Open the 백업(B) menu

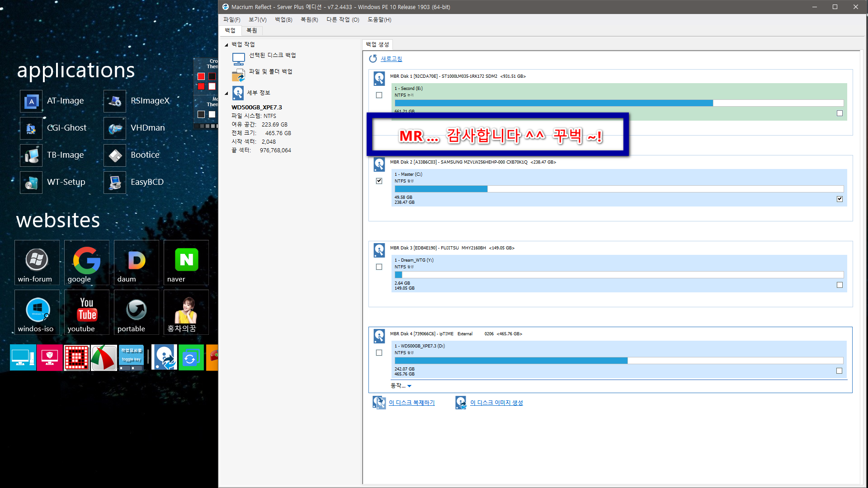point(284,20)
